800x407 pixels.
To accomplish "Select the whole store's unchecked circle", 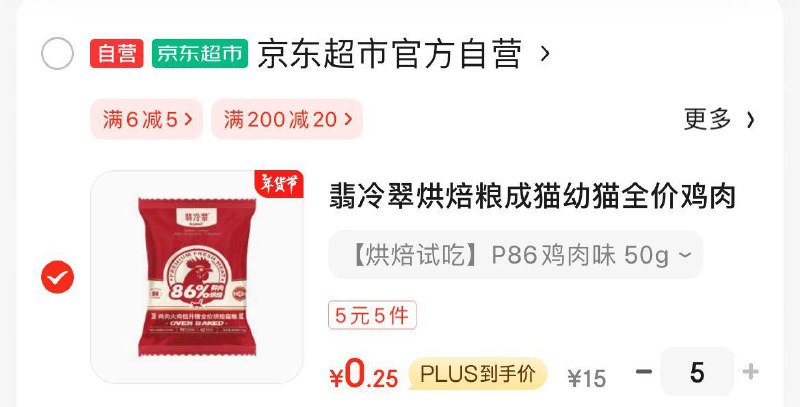I will pyautogui.click(x=57, y=54).
